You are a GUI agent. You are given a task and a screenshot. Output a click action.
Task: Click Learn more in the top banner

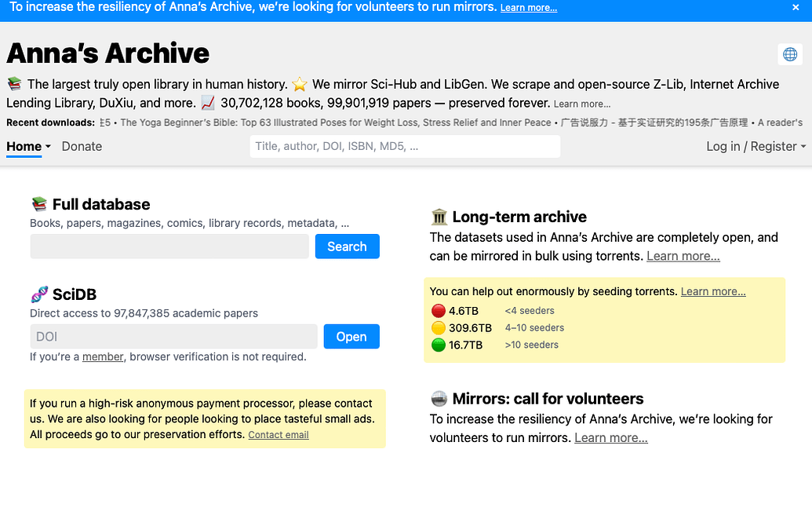529,8
